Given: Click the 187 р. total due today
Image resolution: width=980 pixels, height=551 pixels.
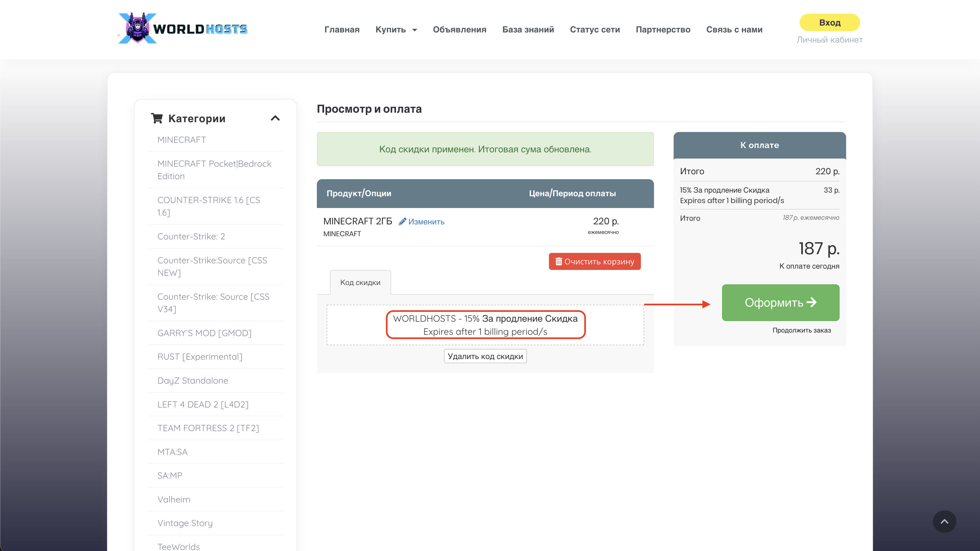Looking at the screenshot, I should [x=819, y=249].
